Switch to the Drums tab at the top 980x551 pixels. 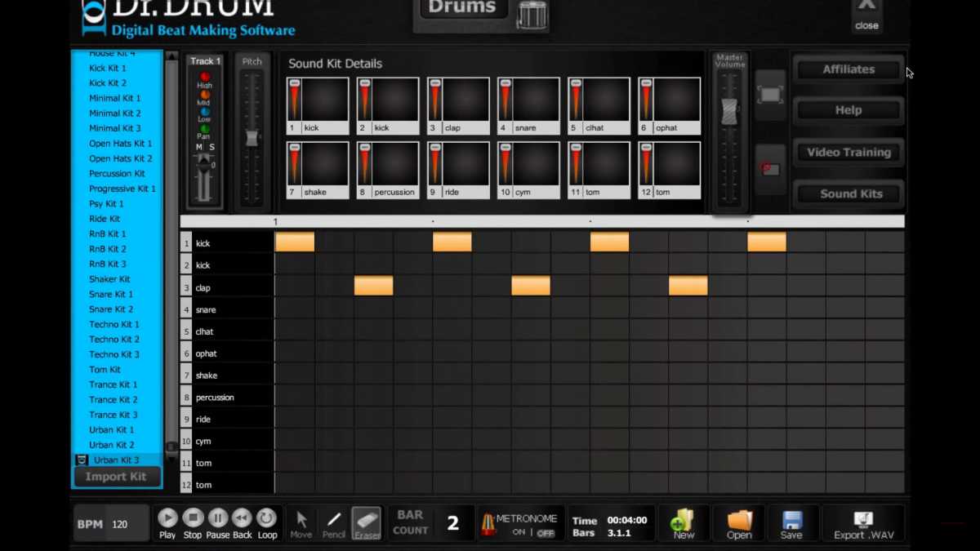pos(462,7)
